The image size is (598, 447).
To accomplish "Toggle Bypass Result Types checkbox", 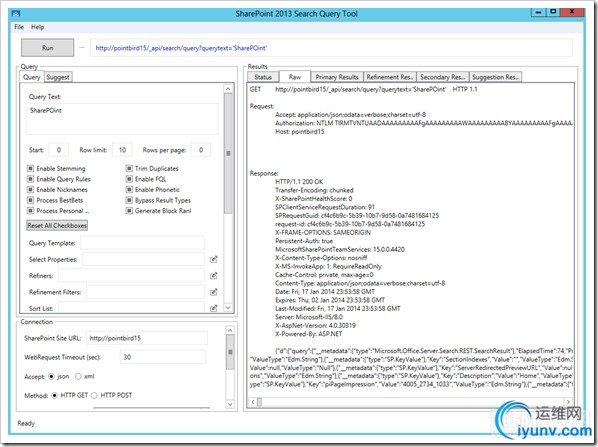I will [129, 200].
